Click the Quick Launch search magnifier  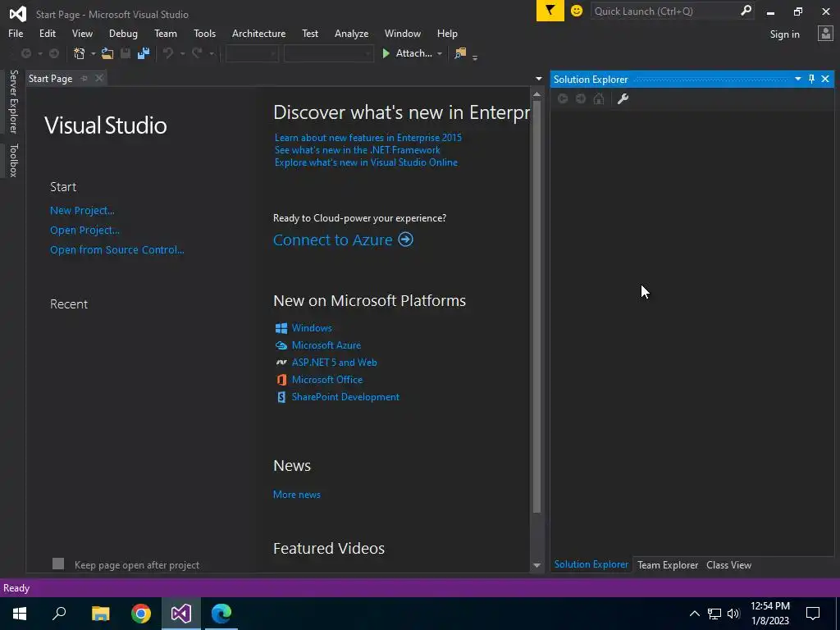[746, 11]
